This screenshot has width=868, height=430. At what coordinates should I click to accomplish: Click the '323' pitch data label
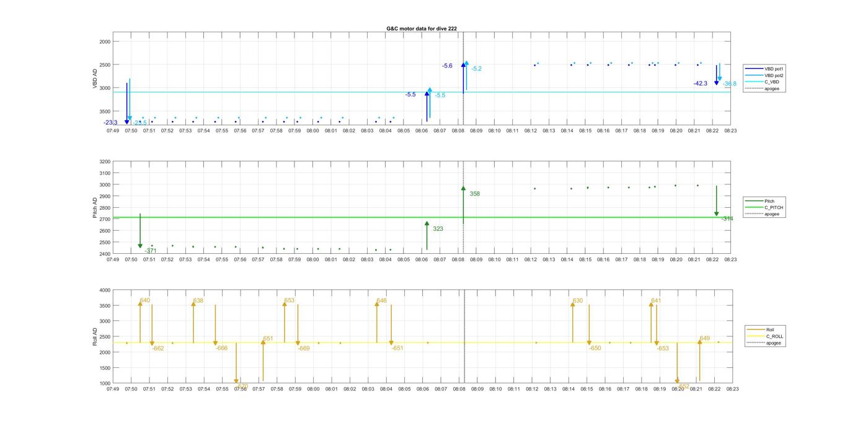[x=438, y=229]
